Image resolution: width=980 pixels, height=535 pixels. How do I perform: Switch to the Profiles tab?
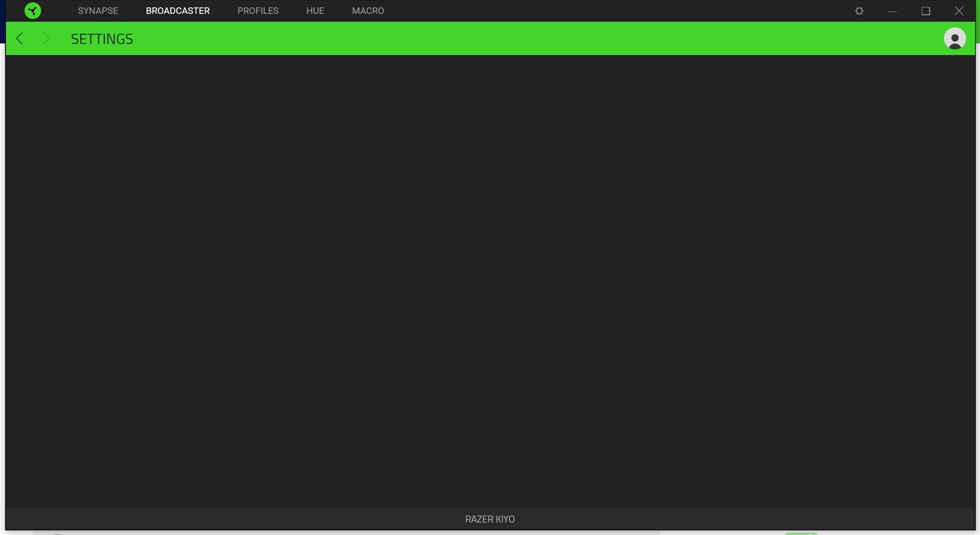(x=258, y=11)
